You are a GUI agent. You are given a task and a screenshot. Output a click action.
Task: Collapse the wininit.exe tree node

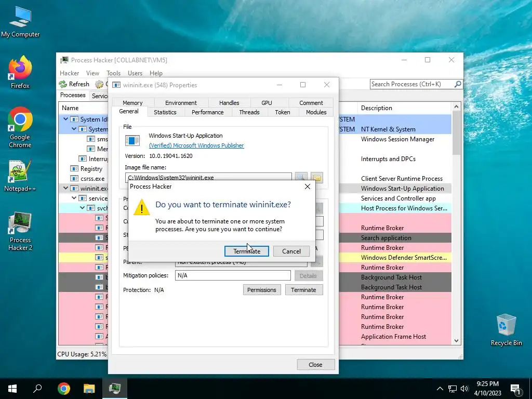tap(65, 188)
